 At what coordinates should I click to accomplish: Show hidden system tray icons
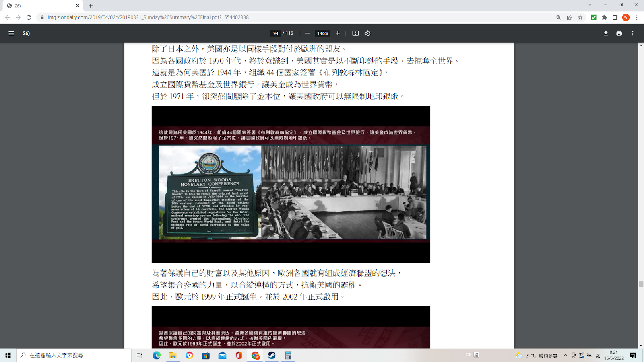coord(566,355)
